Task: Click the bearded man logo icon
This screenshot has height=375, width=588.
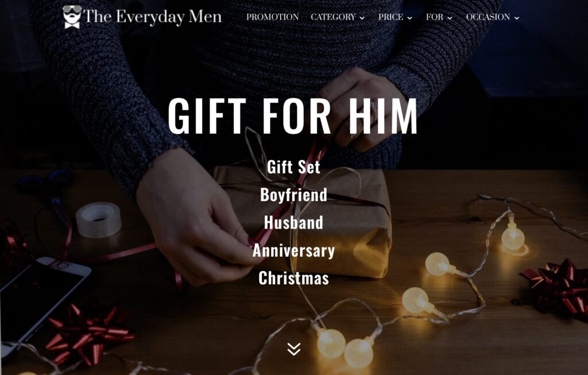Action: click(x=72, y=17)
